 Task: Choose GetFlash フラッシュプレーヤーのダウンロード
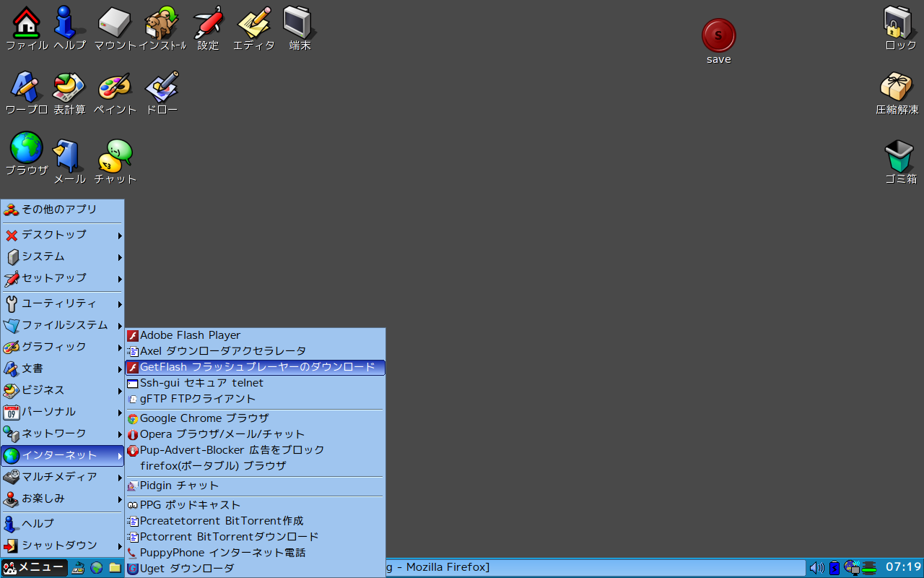coord(256,367)
